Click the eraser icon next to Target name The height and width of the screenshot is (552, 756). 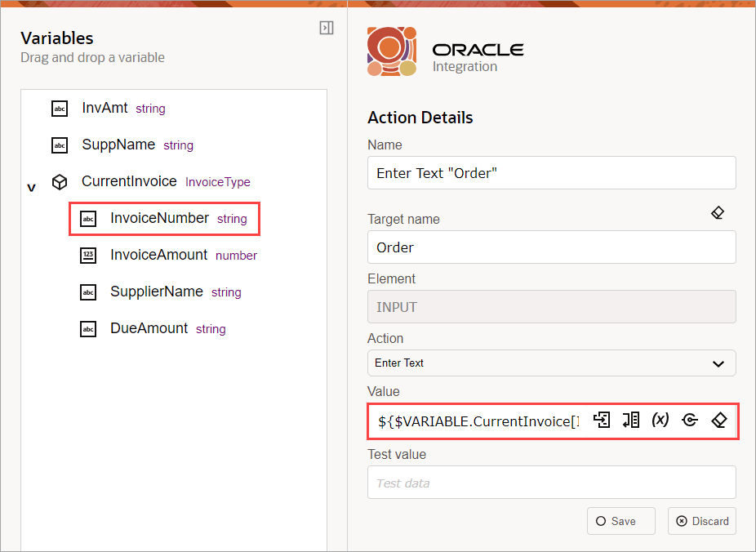[718, 212]
